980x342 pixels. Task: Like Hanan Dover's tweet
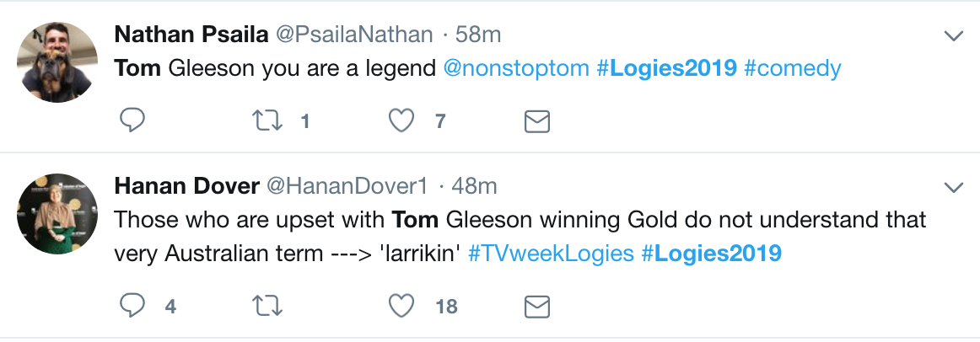pos(401,305)
